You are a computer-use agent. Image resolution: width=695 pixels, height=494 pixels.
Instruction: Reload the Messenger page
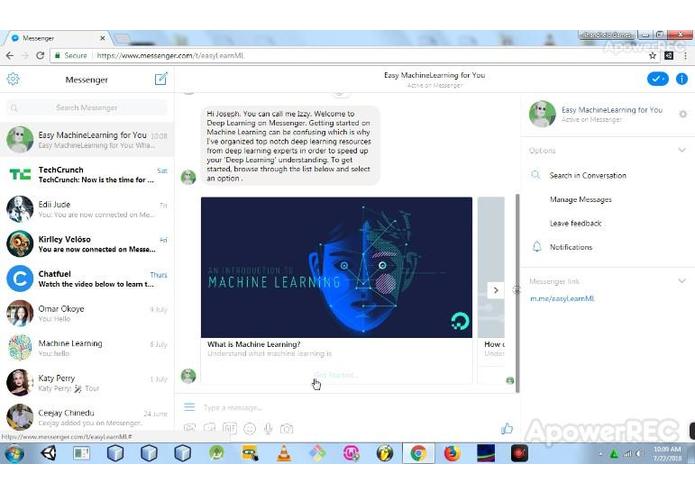[x=40, y=55]
